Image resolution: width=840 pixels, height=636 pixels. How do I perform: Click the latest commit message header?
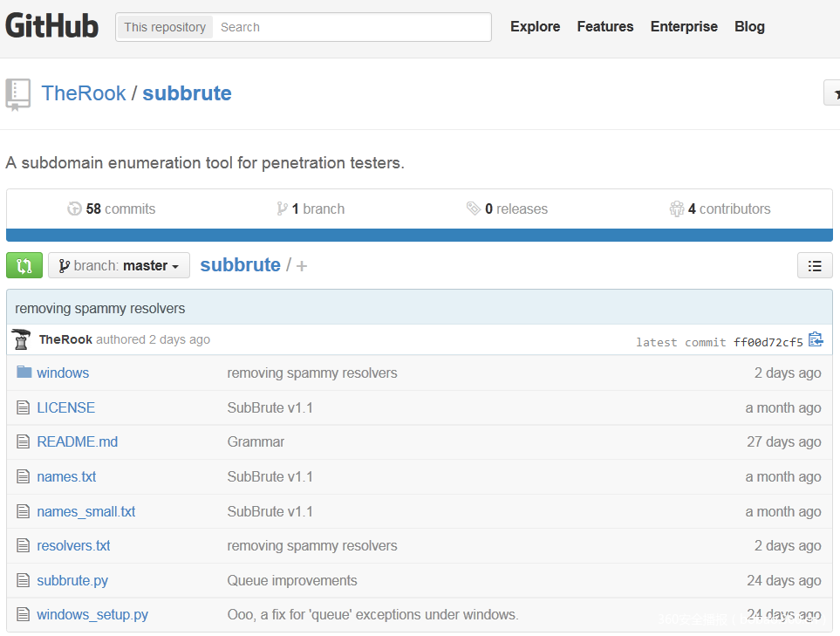99,308
